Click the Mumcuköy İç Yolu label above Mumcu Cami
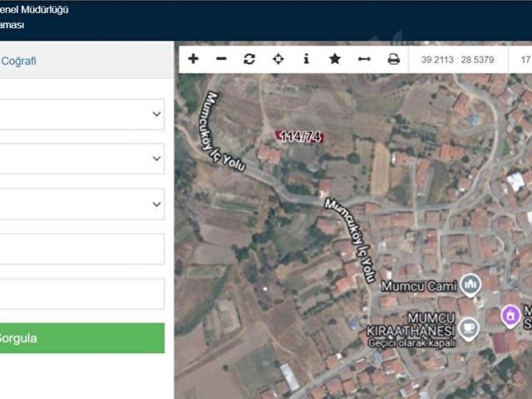Viewport: 532px width, 399px height. click(351, 240)
